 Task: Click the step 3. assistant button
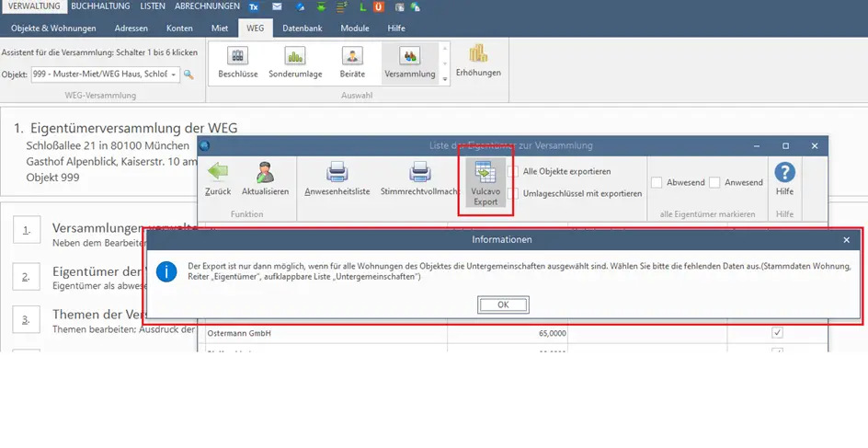[27, 319]
